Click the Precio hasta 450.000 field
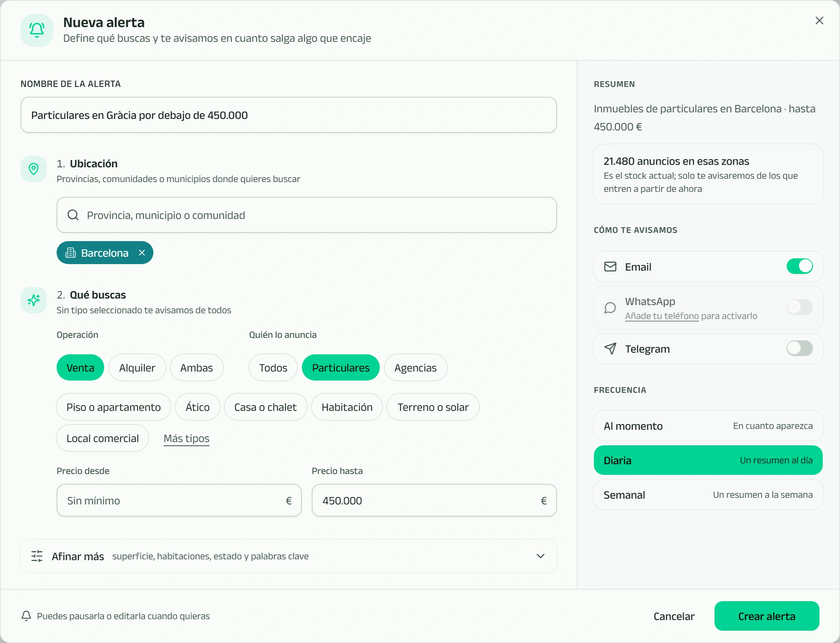 click(x=434, y=500)
